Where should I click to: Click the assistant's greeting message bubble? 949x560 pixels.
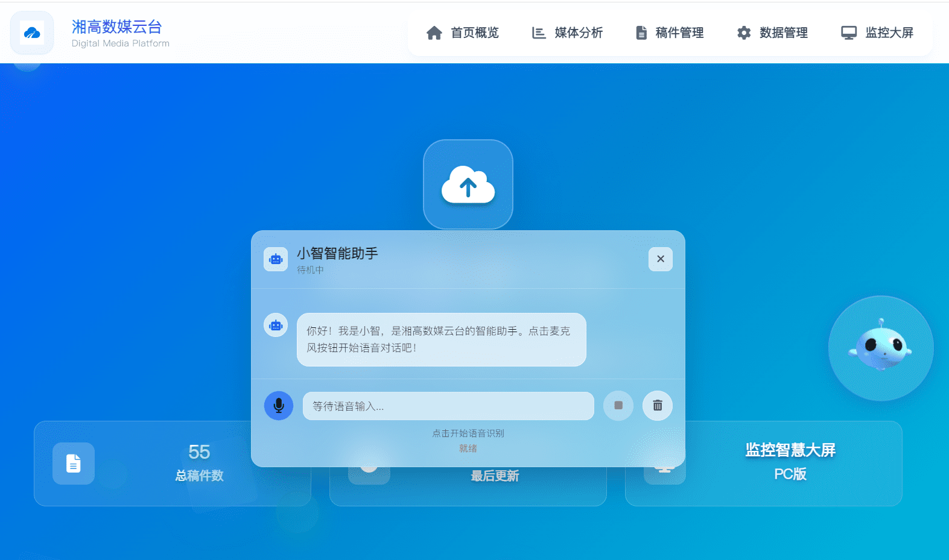(441, 339)
